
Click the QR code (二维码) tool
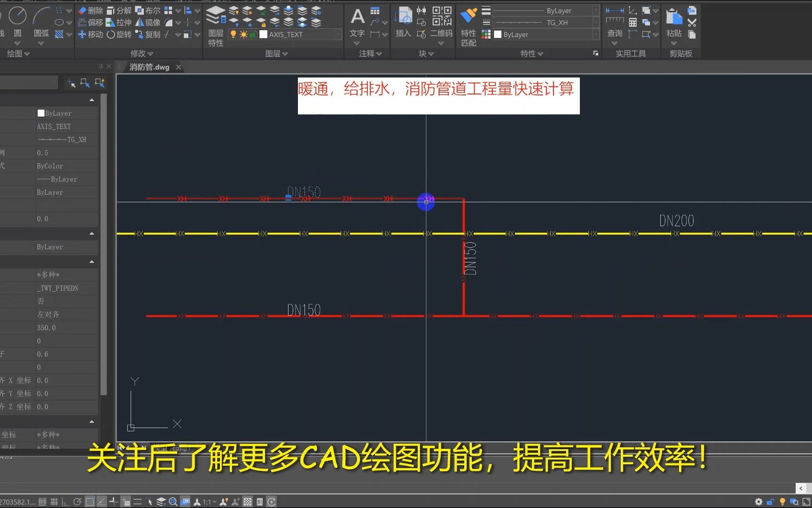pos(441,22)
